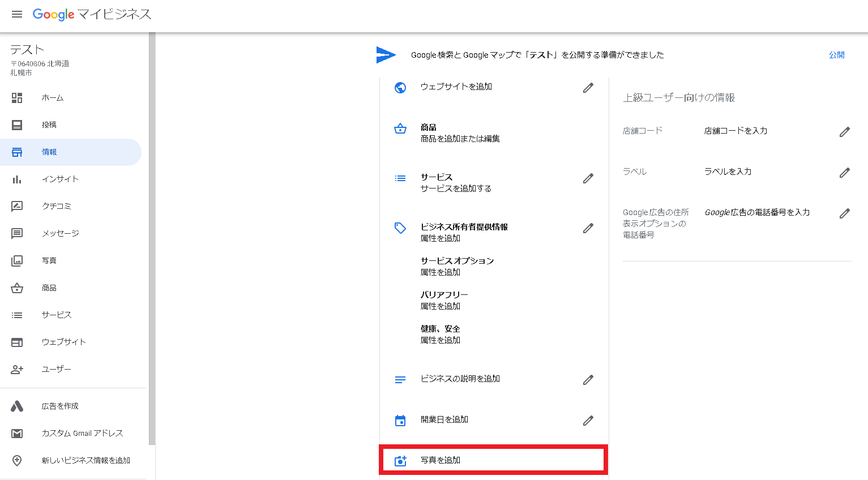Viewport: 868px width, 480px height.
Task: Edit 開業日 with pencil icon
Action: (588, 421)
